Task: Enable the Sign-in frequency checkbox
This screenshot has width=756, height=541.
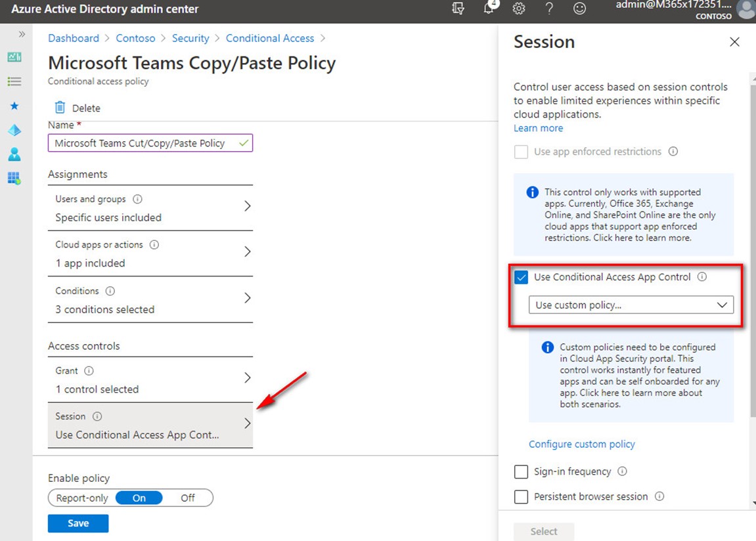Action: (x=522, y=471)
